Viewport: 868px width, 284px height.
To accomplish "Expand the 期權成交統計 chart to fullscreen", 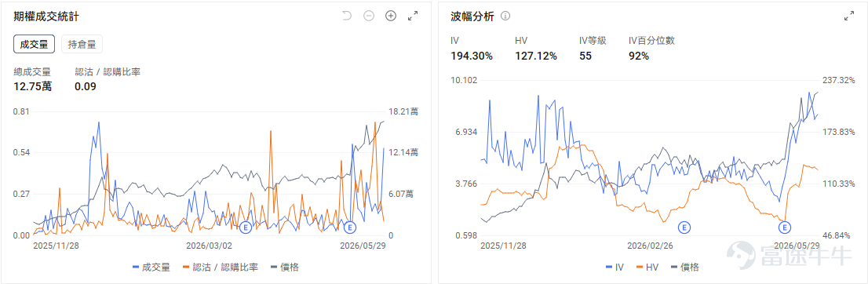I will pyautogui.click(x=412, y=16).
